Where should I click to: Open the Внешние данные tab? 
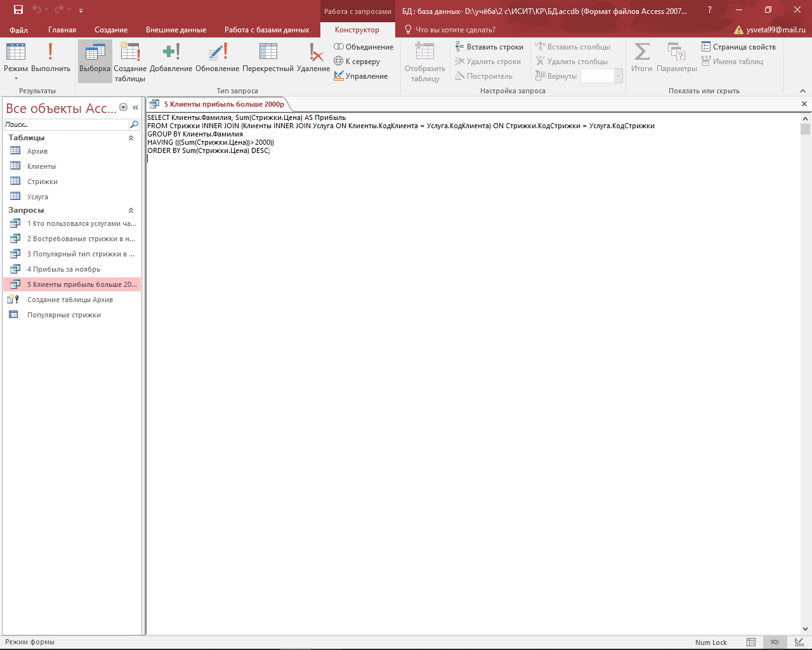coord(176,30)
